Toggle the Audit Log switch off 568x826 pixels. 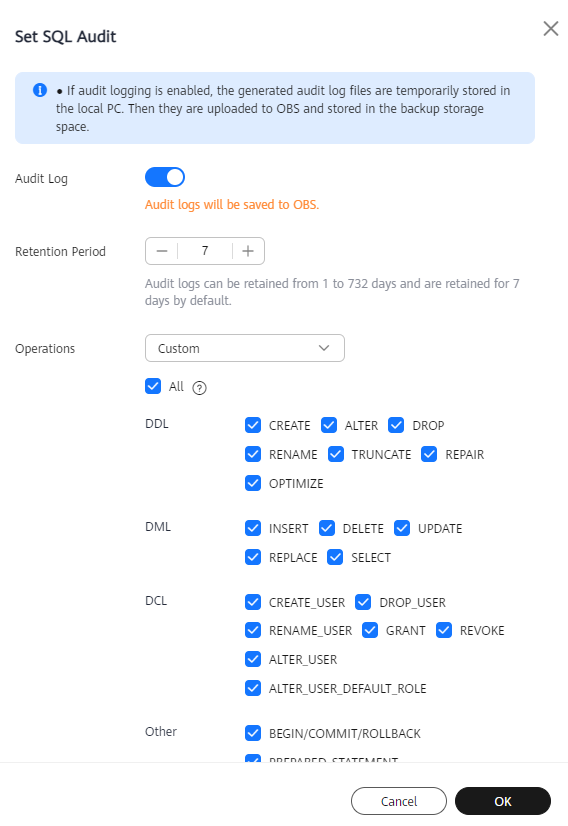(x=165, y=178)
